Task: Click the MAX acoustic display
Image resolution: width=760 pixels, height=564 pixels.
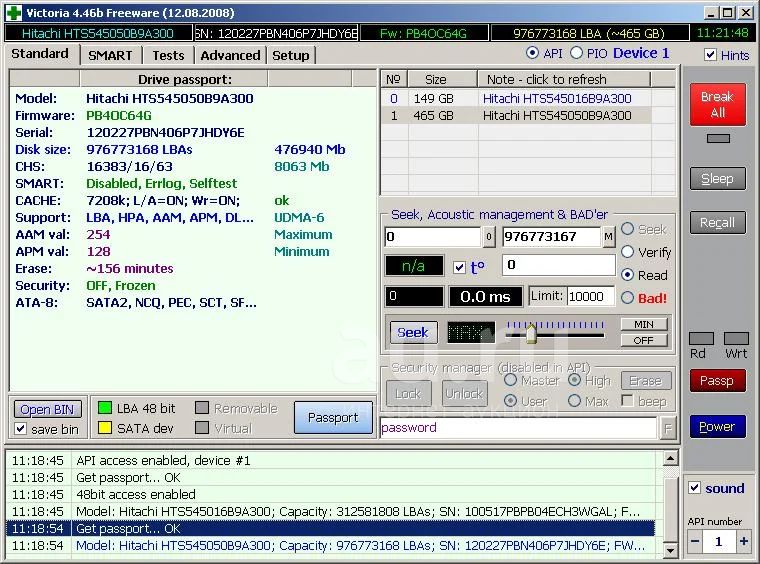Action: click(x=471, y=332)
